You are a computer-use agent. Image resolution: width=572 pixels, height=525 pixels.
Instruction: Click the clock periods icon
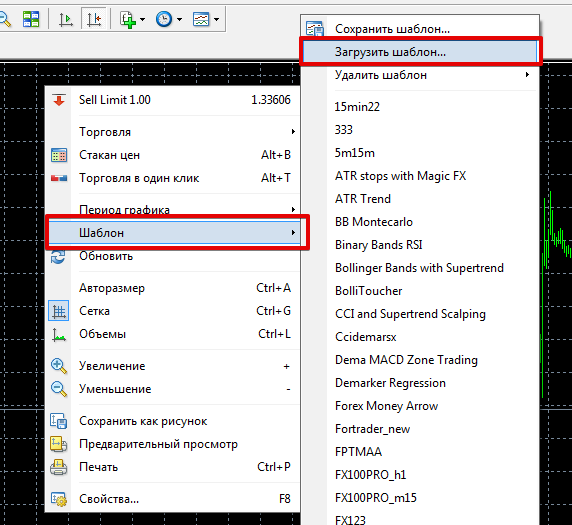point(164,19)
